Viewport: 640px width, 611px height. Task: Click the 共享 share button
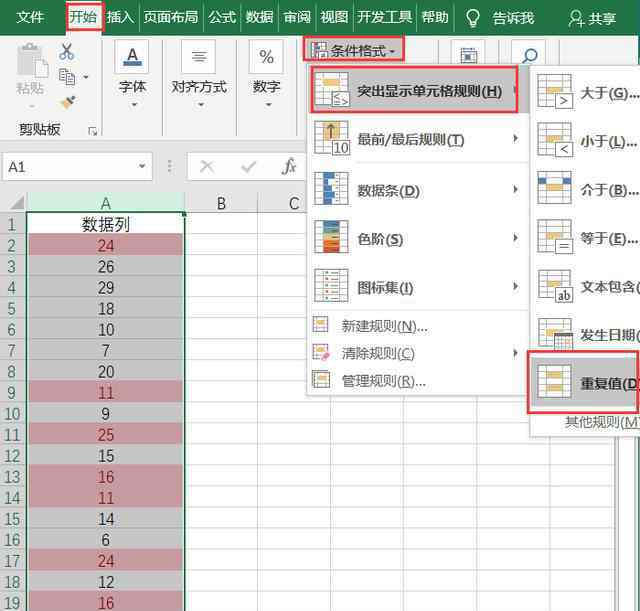(x=591, y=18)
